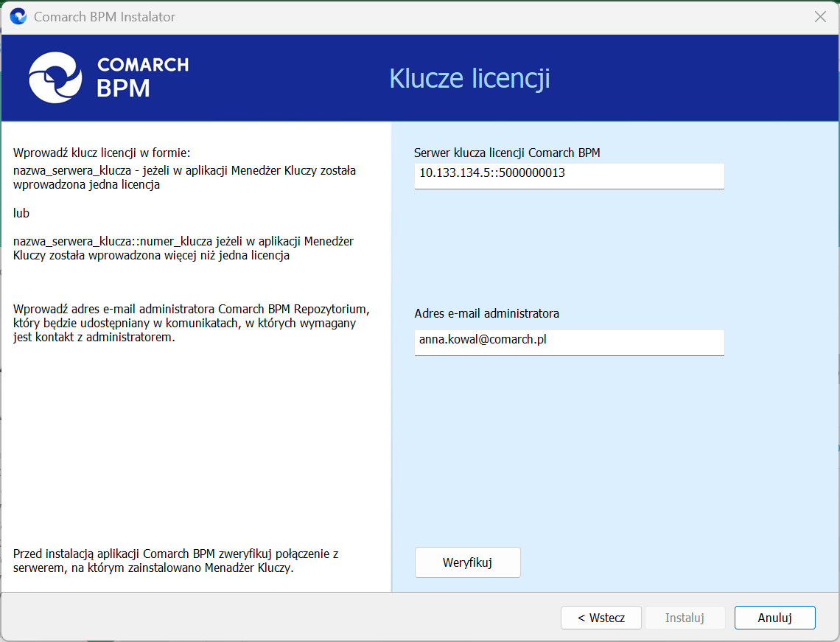This screenshot has height=642, width=840.
Task: Click the word 'lub' in the instructions
Action: 21,213
